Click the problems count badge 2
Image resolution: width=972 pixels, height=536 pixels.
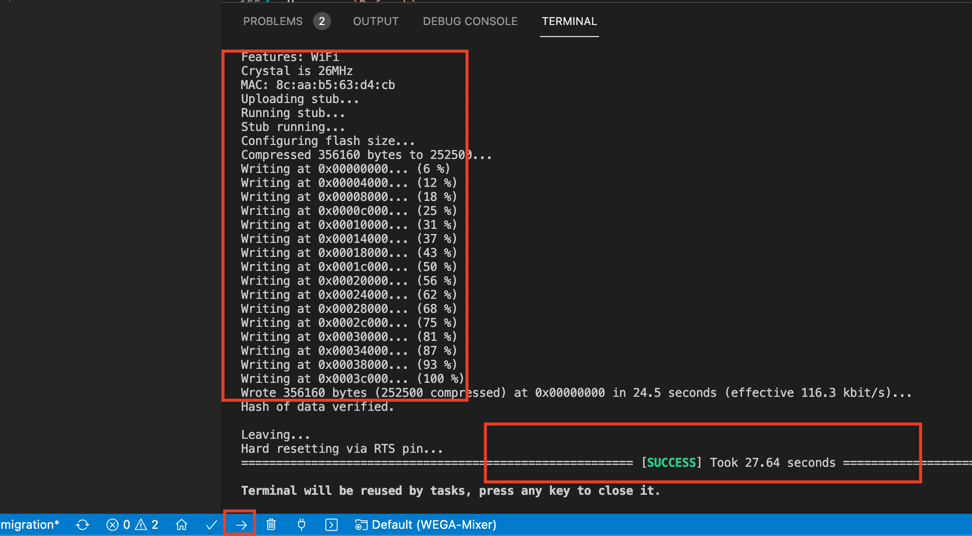click(322, 22)
